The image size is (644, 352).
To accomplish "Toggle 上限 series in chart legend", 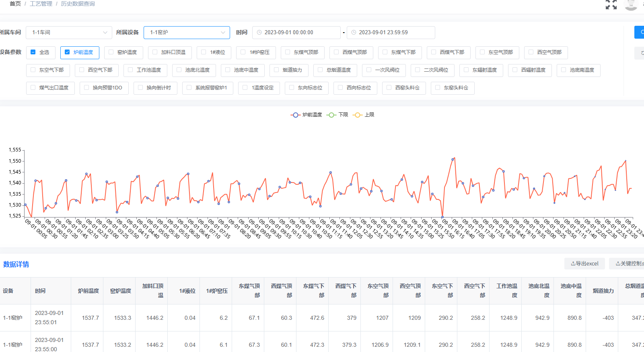I will tap(364, 115).
